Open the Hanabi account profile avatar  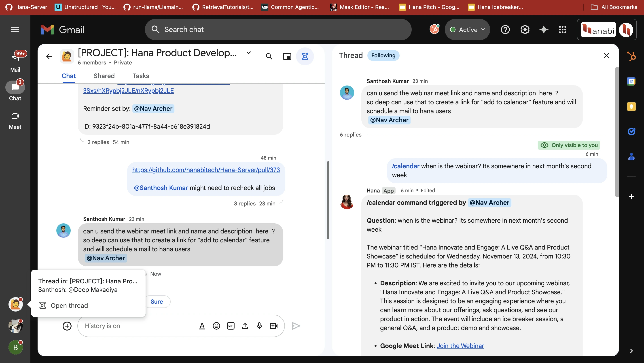click(626, 30)
